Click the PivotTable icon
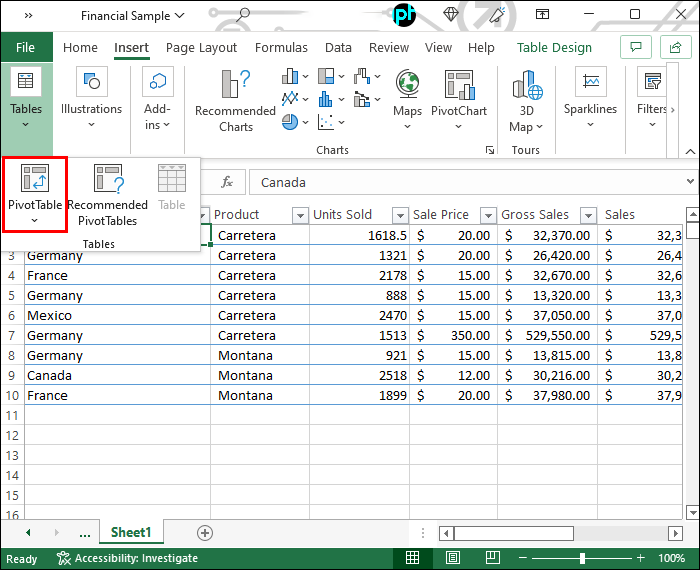The height and width of the screenshot is (570, 700). point(35,181)
